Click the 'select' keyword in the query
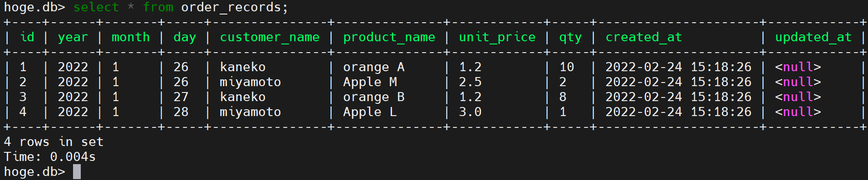The image size is (868, 180). tap(96, 7)
